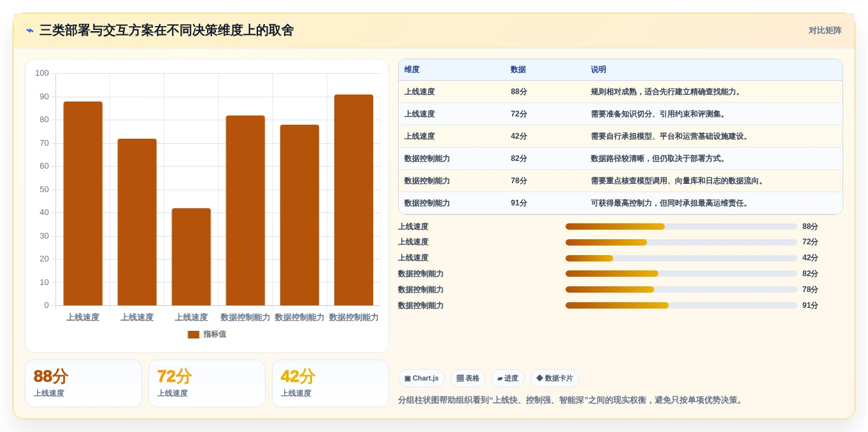
Task: Click description 需要自行承担模型、平台和运营基础设施建设
Action: pyautogui.click(x=671, y=136)
